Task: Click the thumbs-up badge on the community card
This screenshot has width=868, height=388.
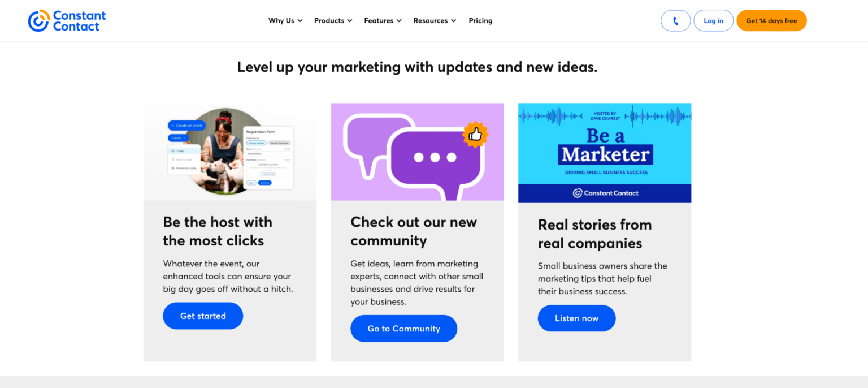Action: (476, 134)
